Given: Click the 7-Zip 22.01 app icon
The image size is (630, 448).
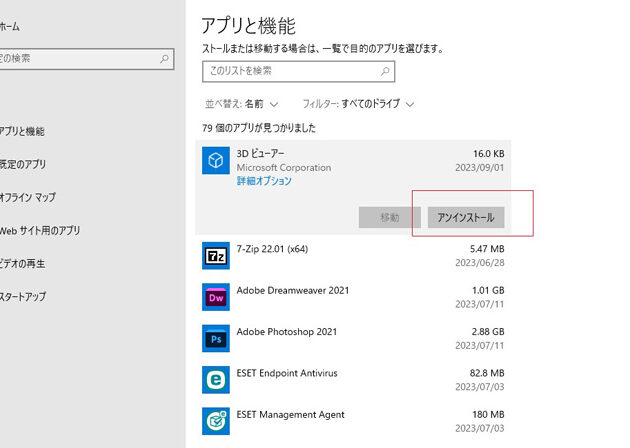Looking at the screenshot, I should tap(216, 255).
